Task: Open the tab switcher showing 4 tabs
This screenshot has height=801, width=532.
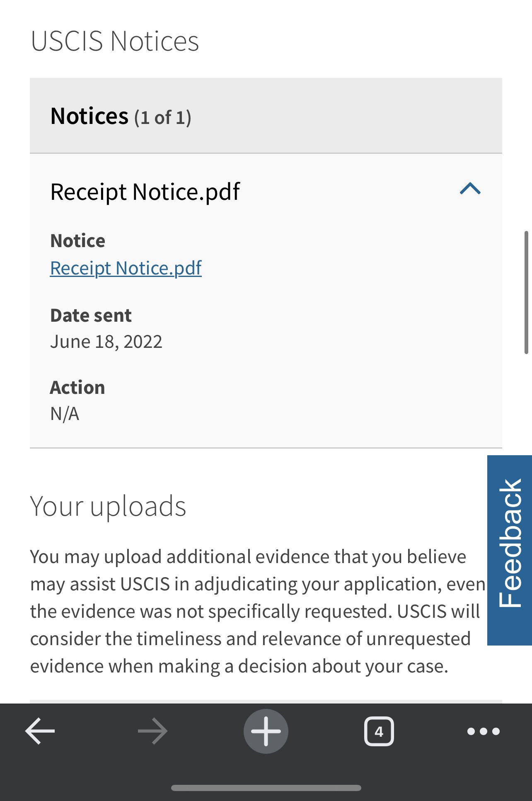Action: 379,731
